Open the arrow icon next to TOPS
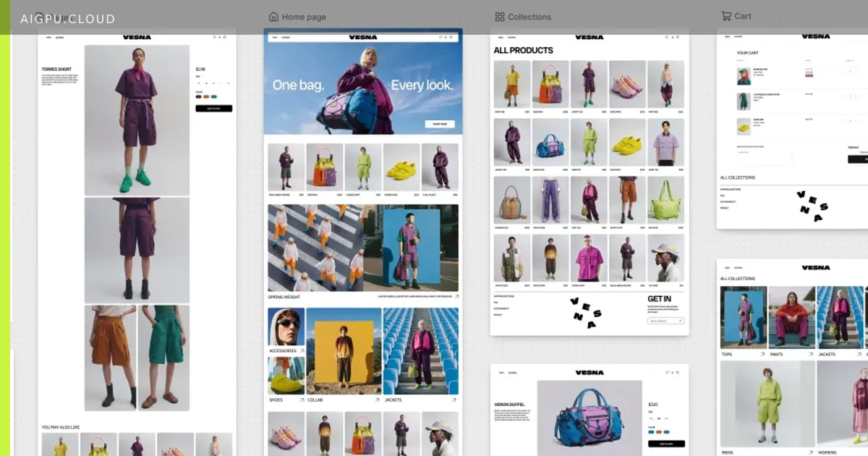 [x=762, y=355]
